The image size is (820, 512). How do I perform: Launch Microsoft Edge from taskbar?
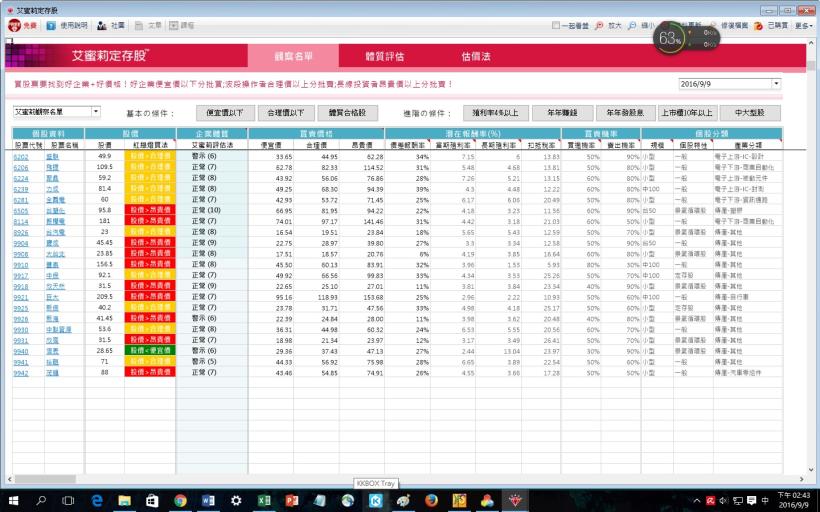click(x=97, y=500)
